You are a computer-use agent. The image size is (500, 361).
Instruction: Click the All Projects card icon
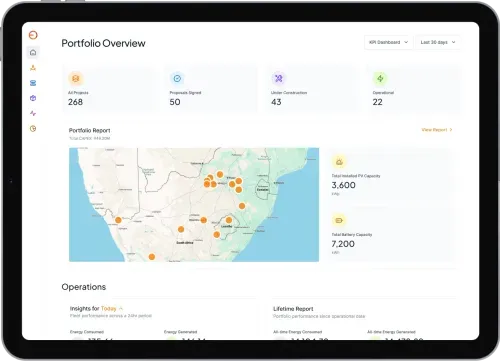tap(76, 79)
